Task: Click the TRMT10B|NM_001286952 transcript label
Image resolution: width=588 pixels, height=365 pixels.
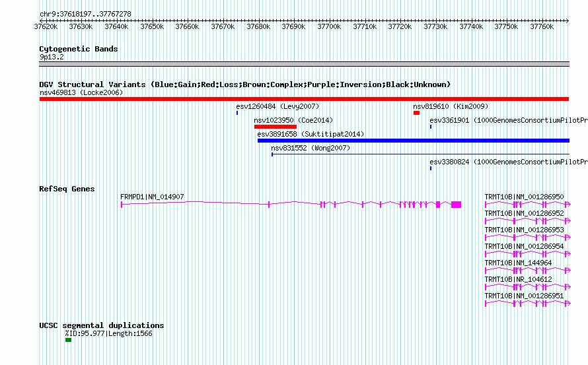Action: point(524,213)
